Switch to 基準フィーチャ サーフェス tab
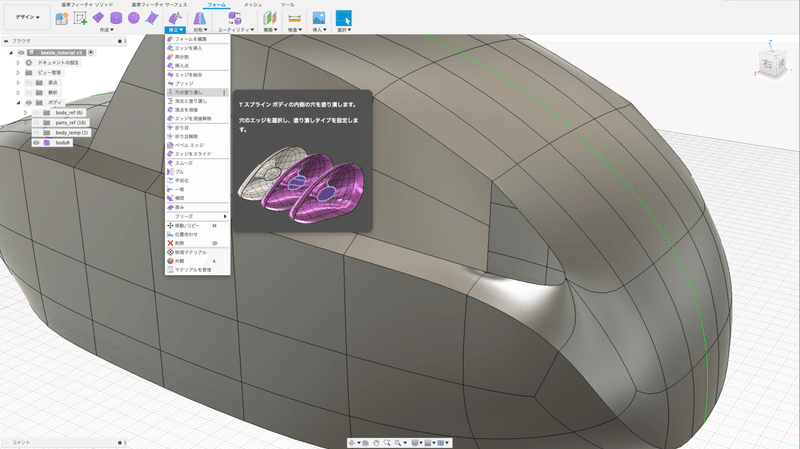The height and width of the screenshot is (449, 800). (159, 5)
